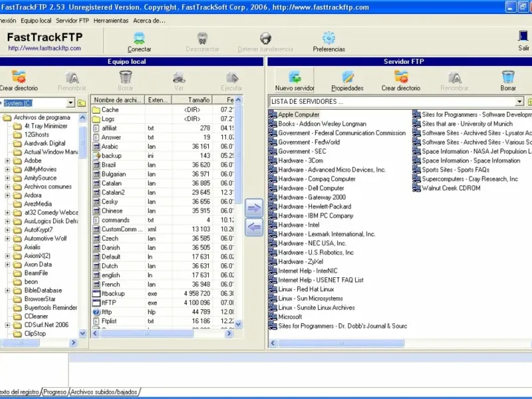
Task: Expand the AmitySource folder node
Action: click(x=7, y=178)
